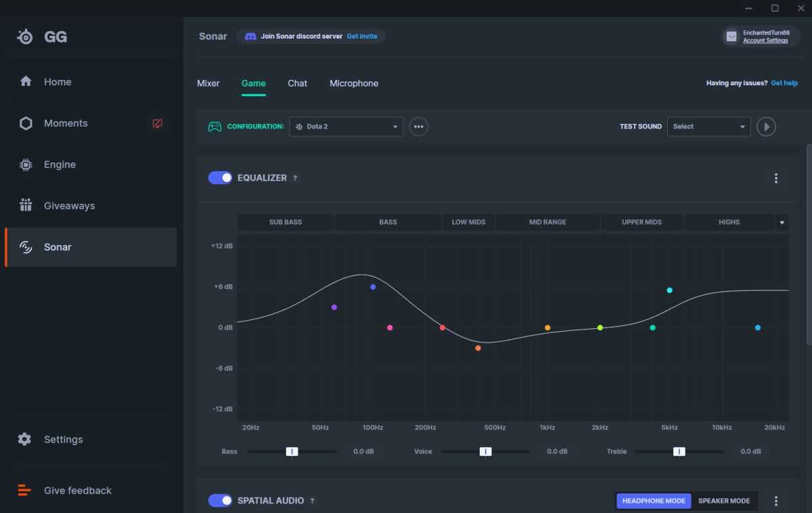
Task: Select the Game tab
Action: 254,83
